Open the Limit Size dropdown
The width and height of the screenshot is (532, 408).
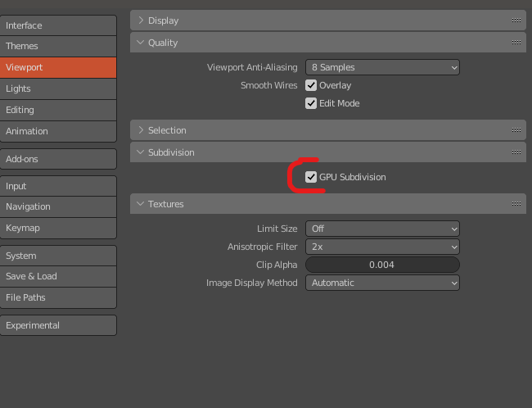pyautogui.click(x=382, y=229)
